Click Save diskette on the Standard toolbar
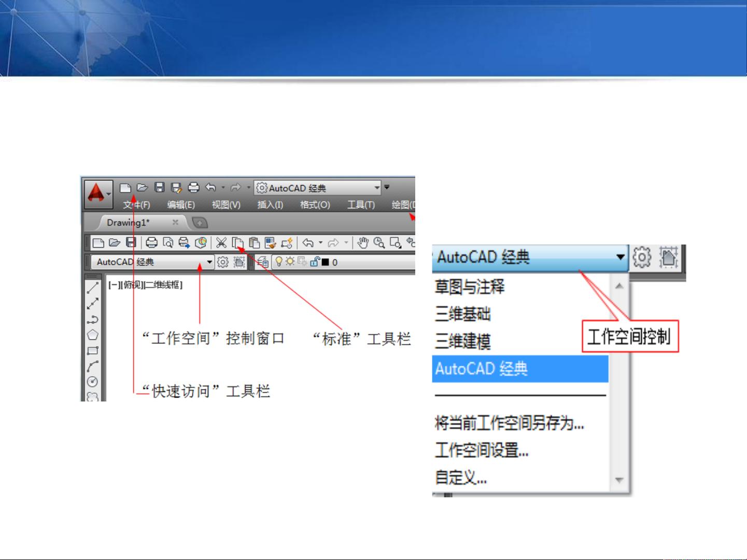747x560 pixels. [x=131, y=242]
